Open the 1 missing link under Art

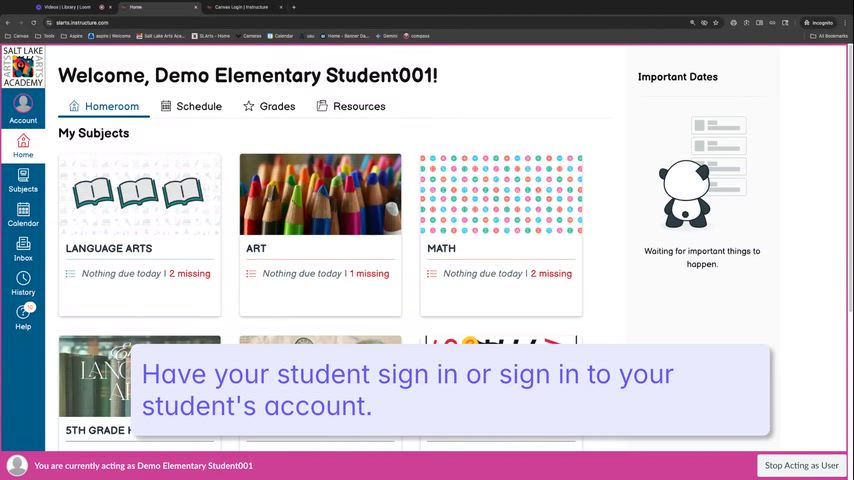(x=370, y=274)
